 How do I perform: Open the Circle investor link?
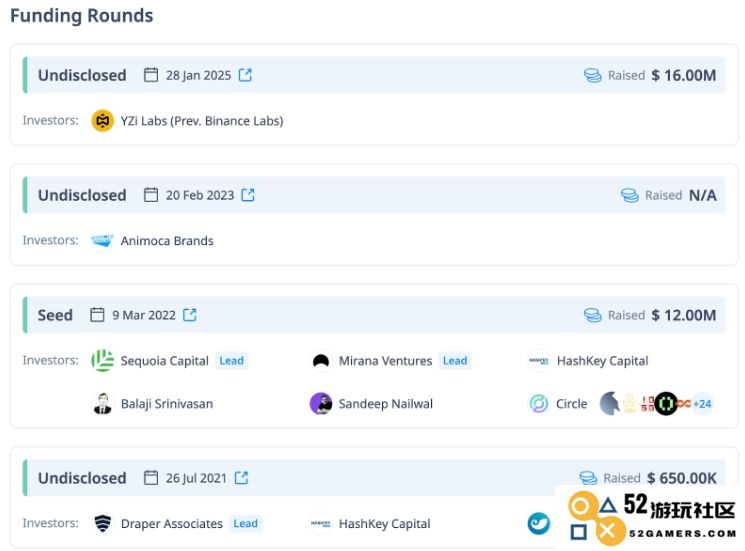(572, 404)
